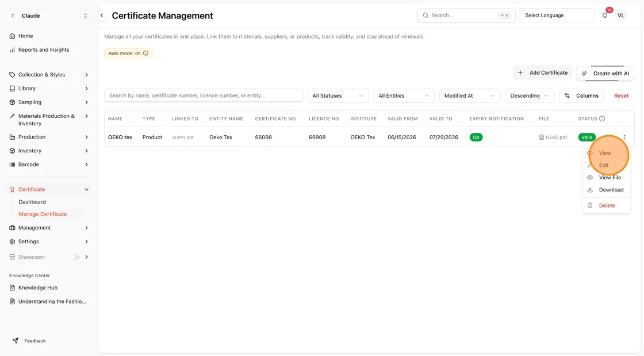The image size is (644, 356).
Task: Click the Production icon in sidebar
Action: click(12, 137)
